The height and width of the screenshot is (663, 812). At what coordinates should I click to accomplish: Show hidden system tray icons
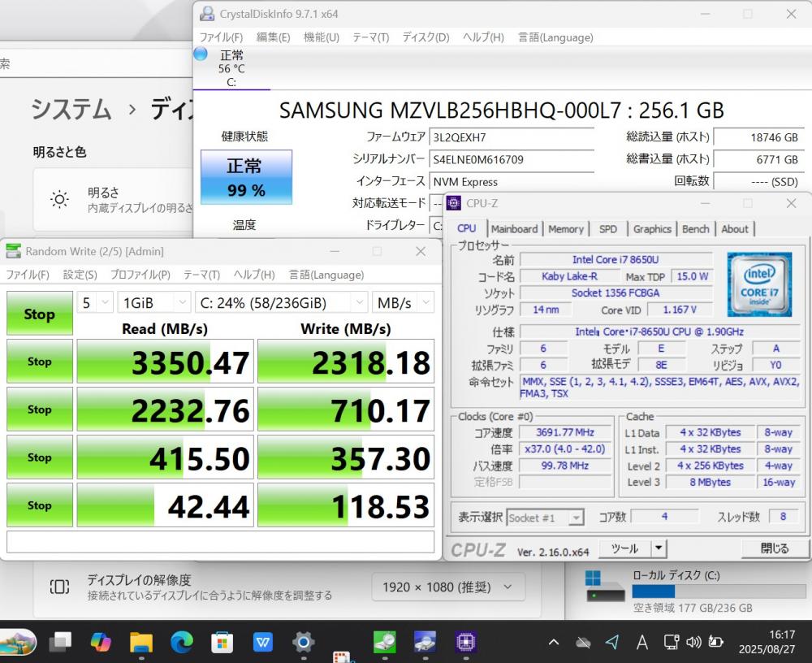[554, 643]
